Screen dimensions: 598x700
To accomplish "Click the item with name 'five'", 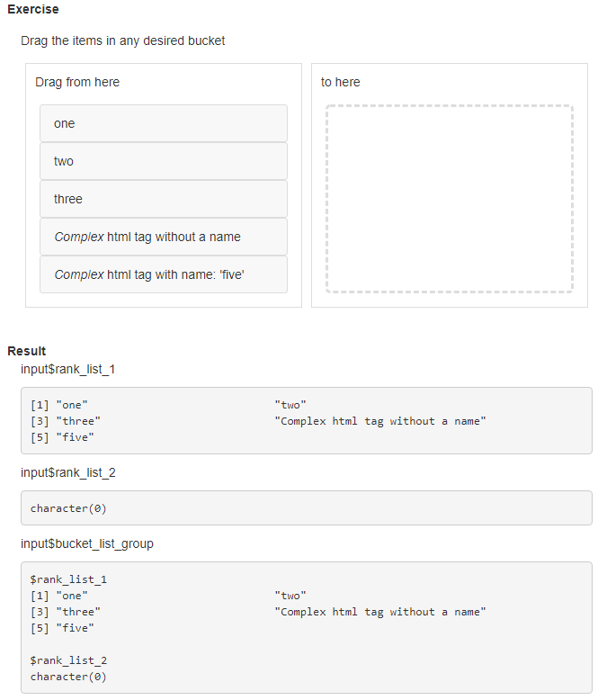I will (163, 274).
